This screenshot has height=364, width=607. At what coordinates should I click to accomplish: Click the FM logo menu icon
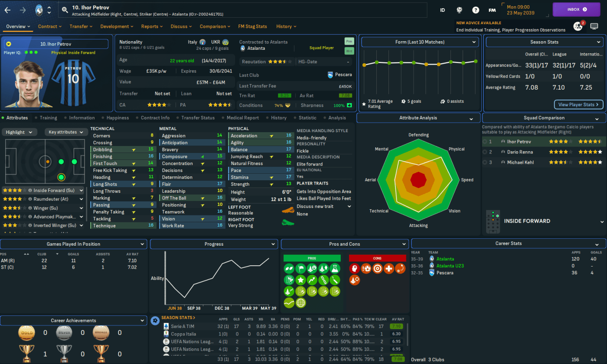(x=492, y=10)
